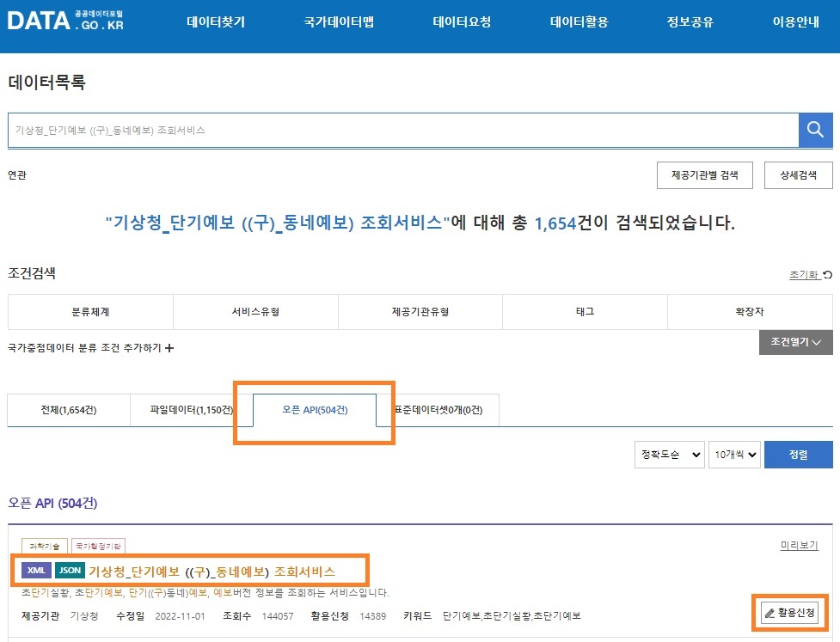Viewport: 840px width, 642px height.
Task: Click the 조회수 value 144057
Action: click(x=278, y=616)
